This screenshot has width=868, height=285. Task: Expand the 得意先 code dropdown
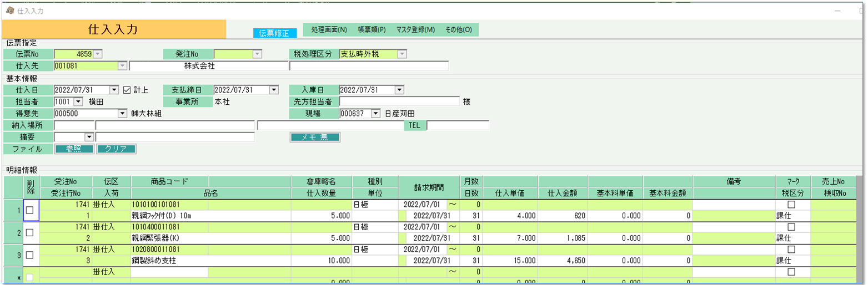[123, 114]
